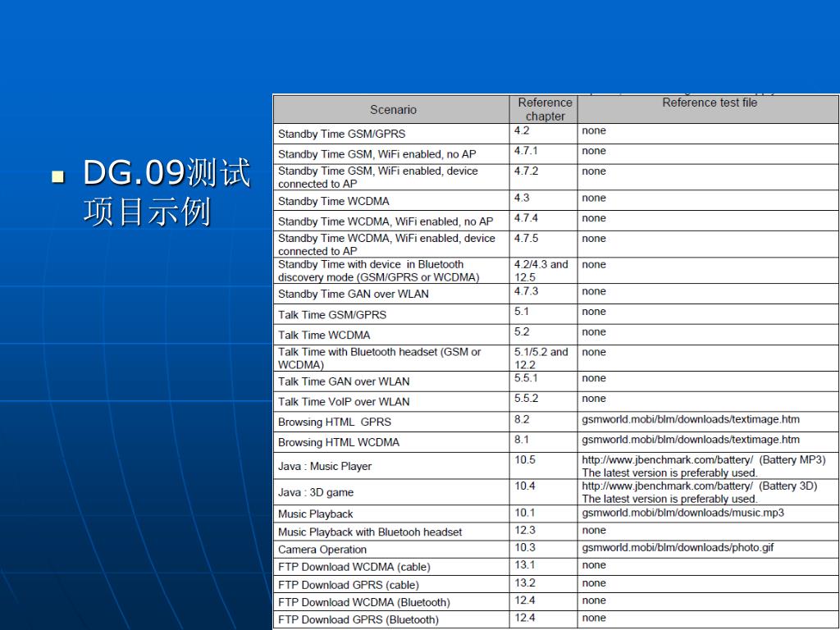Click the 'Scenario' column header
The image size is (840, 630).
tap(393, 109)
